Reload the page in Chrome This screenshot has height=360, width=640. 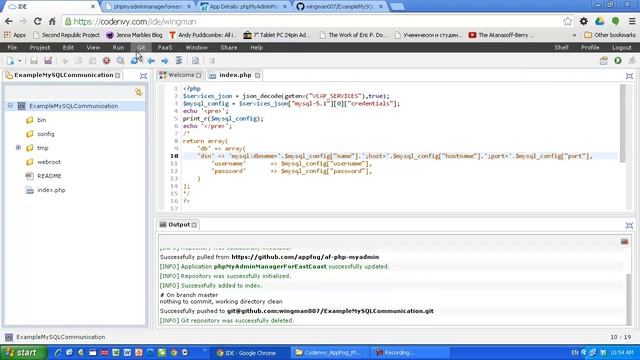[38, 22]
